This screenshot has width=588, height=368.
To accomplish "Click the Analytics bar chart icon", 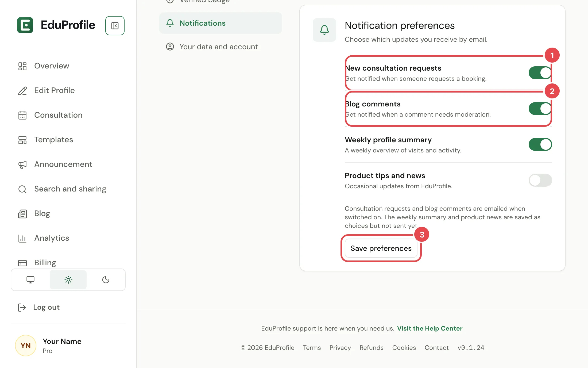I will pyautogui.click(x=22, y=238).
